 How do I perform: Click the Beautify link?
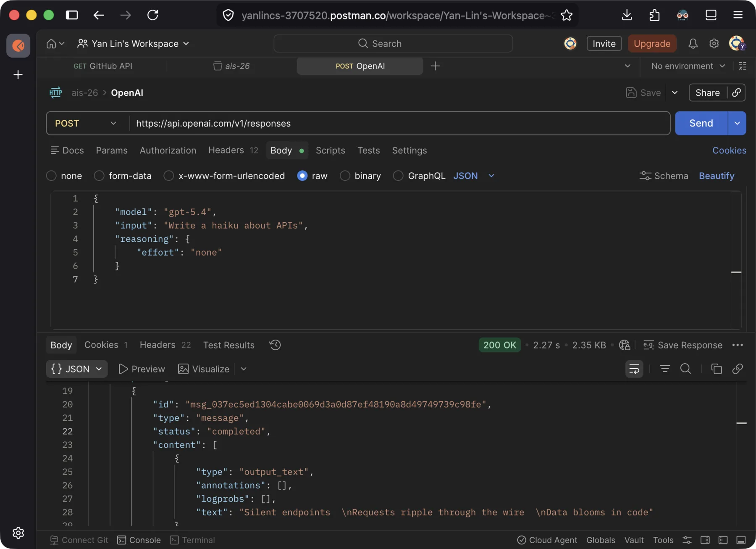point(717,176)
